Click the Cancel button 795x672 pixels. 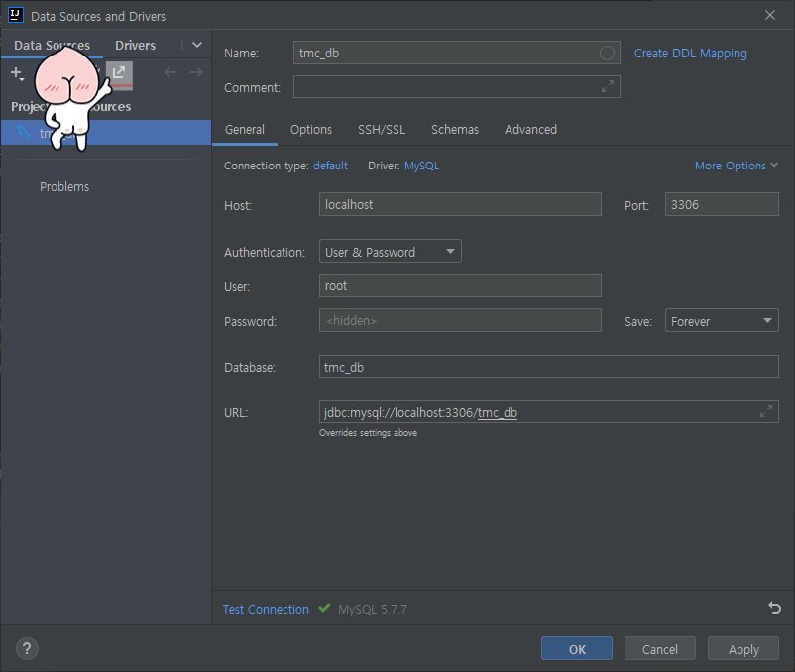tap(659, 648)
